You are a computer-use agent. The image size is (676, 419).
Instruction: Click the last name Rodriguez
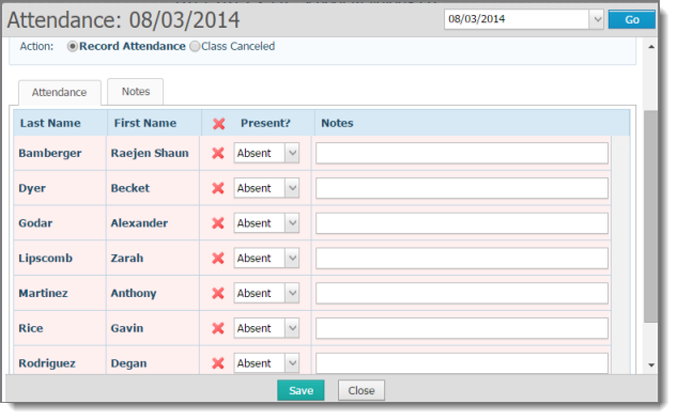pyautogui.click(x=47, y=363)
